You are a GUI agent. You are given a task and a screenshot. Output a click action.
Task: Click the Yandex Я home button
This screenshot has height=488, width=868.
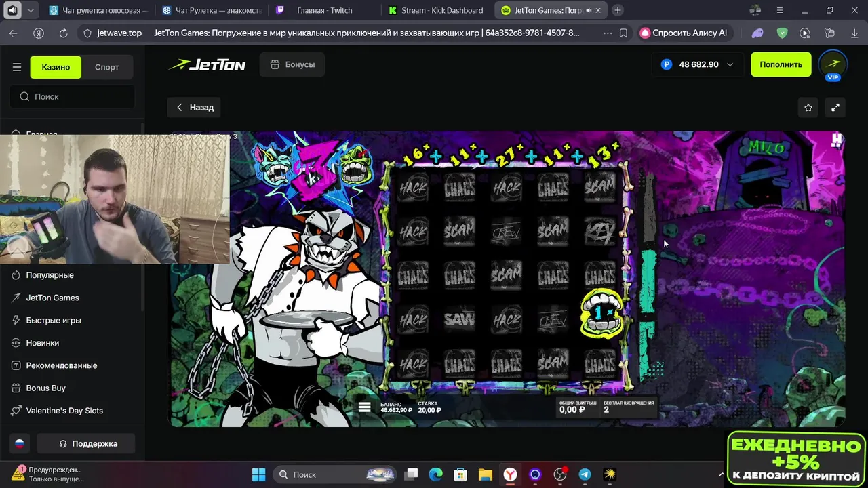[39, 33]
